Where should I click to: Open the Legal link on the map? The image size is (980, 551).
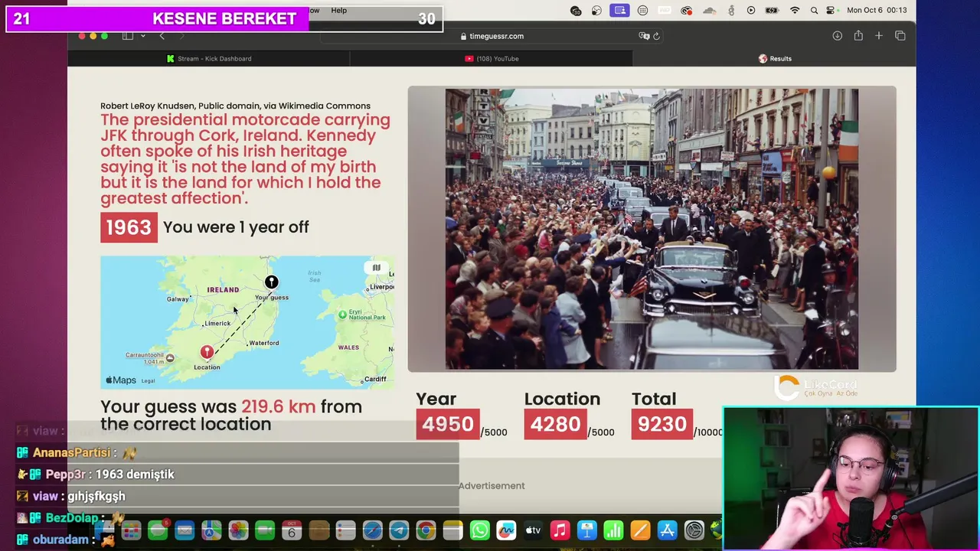pos(148,380)
